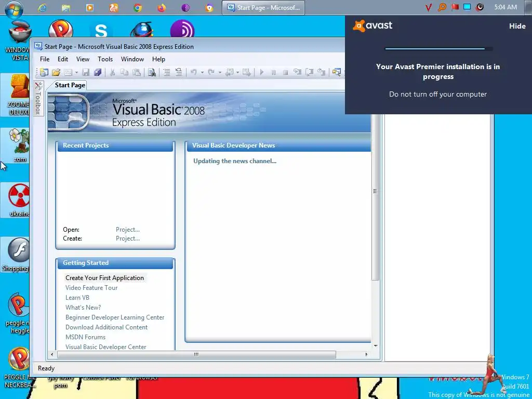Click the Redo arrow icon

pos(211,72)
